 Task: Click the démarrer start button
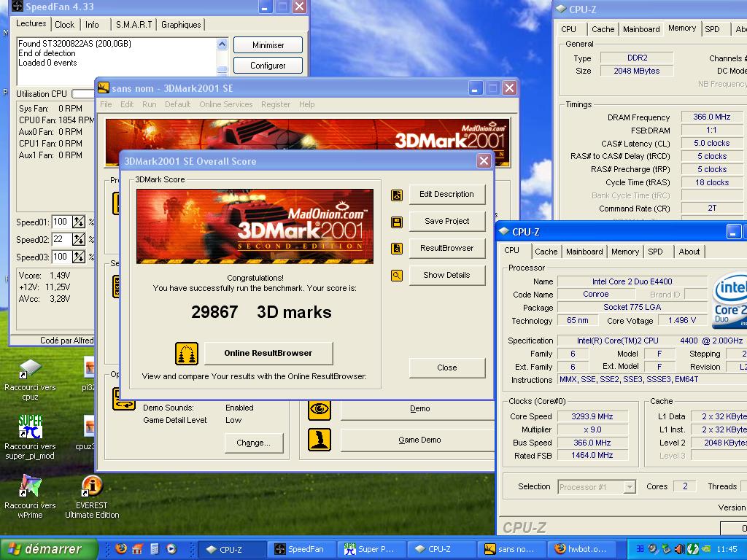[49, 549]
